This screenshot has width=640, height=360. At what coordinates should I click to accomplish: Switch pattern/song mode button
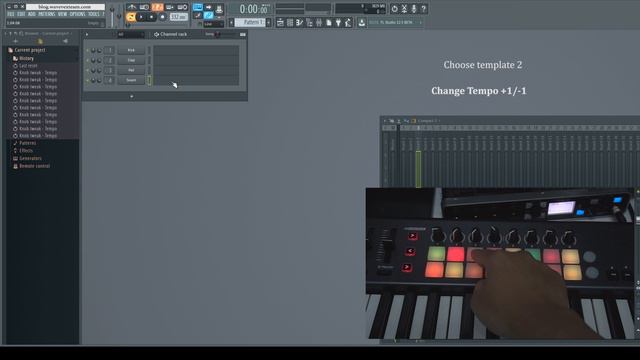[131, 17]
